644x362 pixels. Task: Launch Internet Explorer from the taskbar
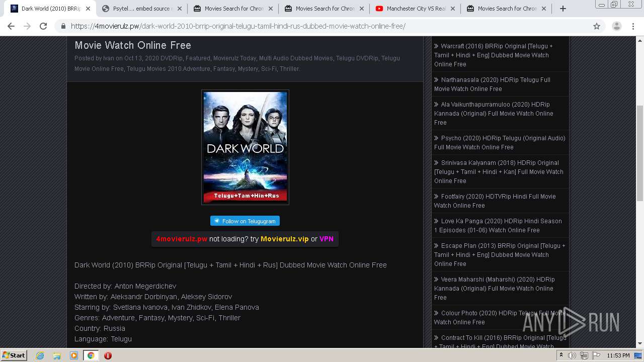coord(40,355)
